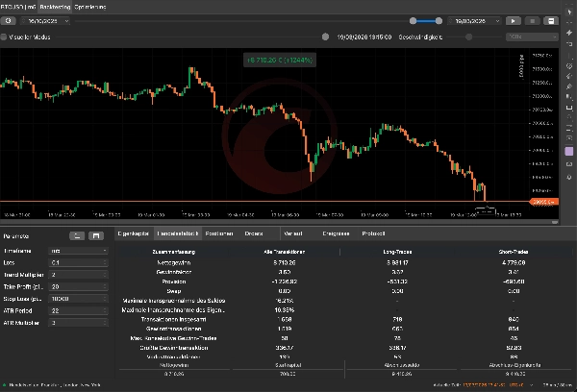Click the right handle of date range slider
Screen dimensions: 577x392
point(439,21)
